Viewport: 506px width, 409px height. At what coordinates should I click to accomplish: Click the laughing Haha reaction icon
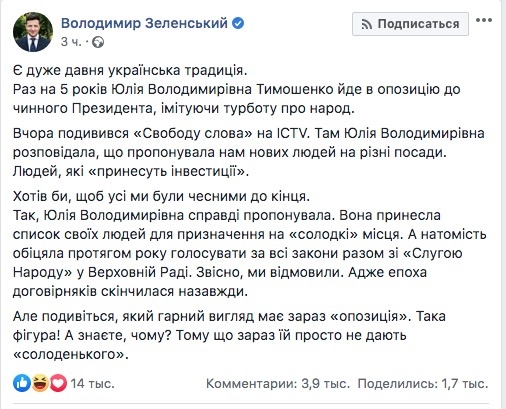(40, 383)
